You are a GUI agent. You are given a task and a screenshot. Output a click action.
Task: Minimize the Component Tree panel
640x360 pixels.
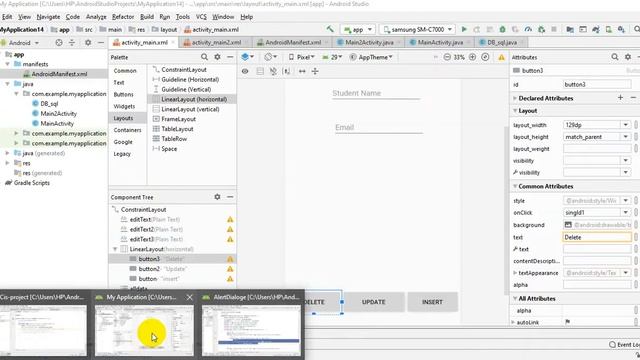pos(230,197)
